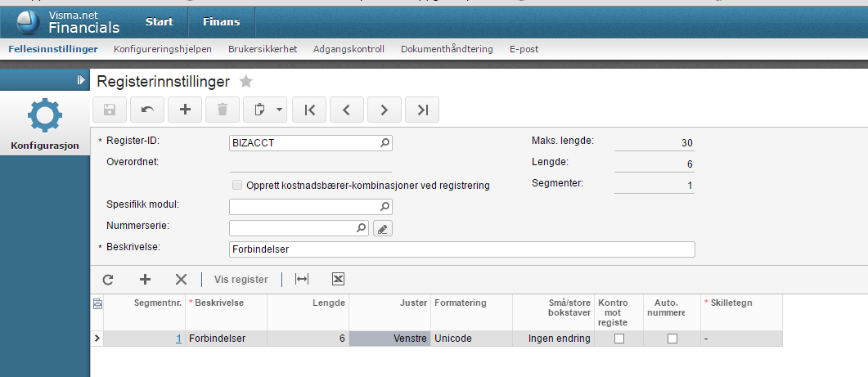
Task: Click Visma.net Financials logo
Action: click(68, 22)
